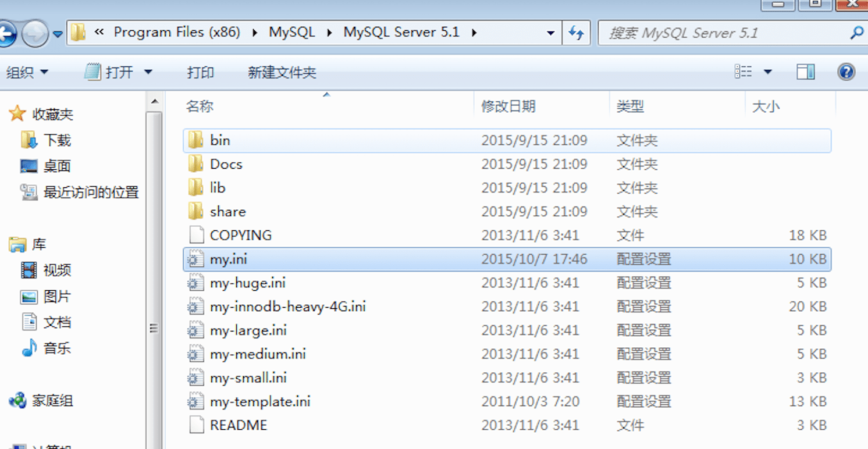Image resolution: width=868 pixels, height=449 pixels.
Task: Click the README file icon
Action: click(197, 425)
